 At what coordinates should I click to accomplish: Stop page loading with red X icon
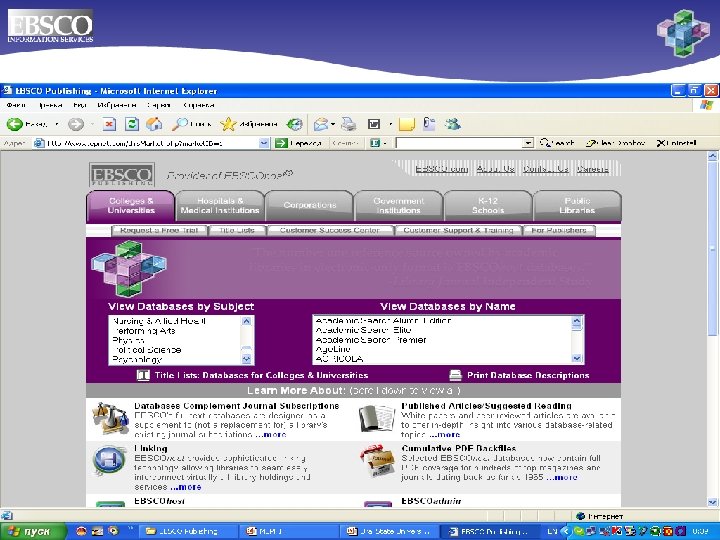[x=109, y=124]
